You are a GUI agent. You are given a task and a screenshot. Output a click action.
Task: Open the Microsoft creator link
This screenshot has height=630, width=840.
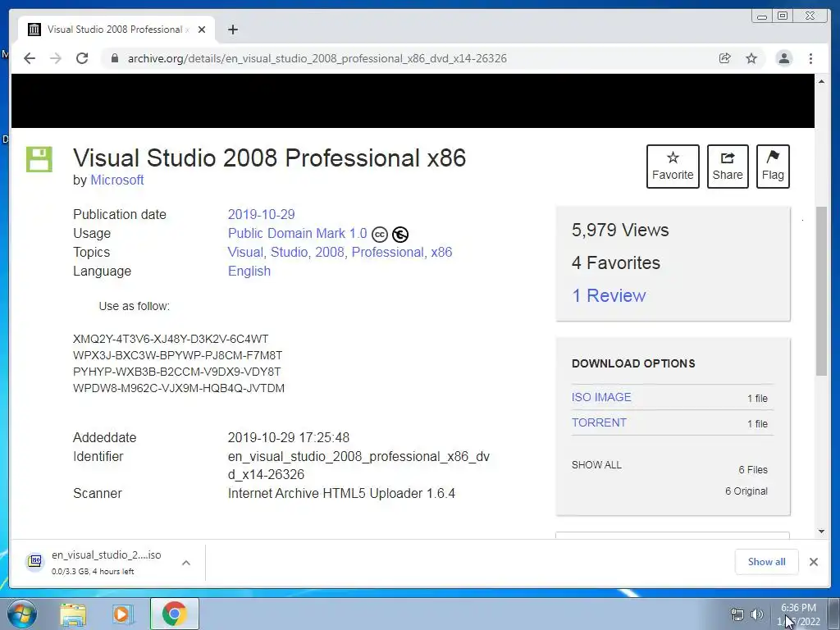pos(116,180)
